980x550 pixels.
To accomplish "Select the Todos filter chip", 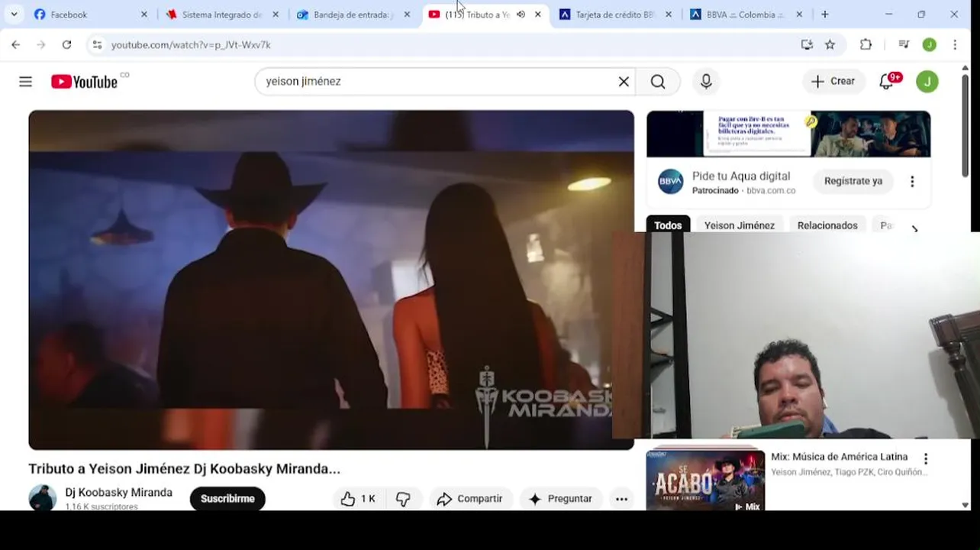I will coord(668,225).
